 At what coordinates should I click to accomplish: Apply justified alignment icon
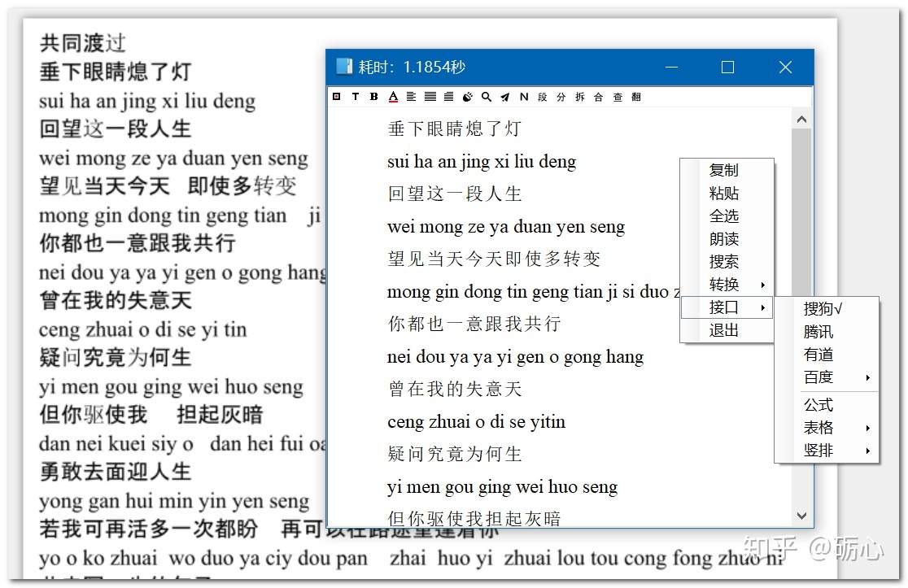click(x=430, y=97)
